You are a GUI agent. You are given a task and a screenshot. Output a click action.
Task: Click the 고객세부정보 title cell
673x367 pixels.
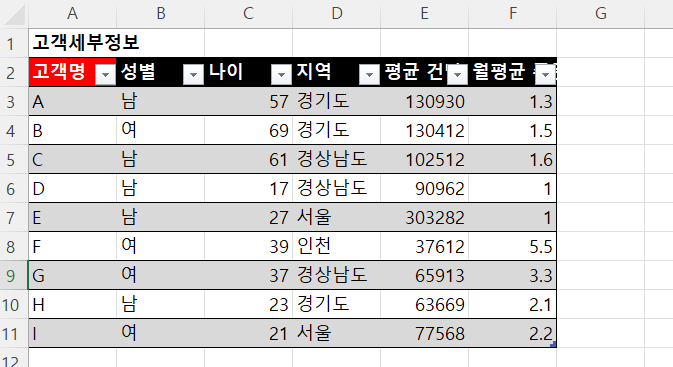click(x=73, y=43)
